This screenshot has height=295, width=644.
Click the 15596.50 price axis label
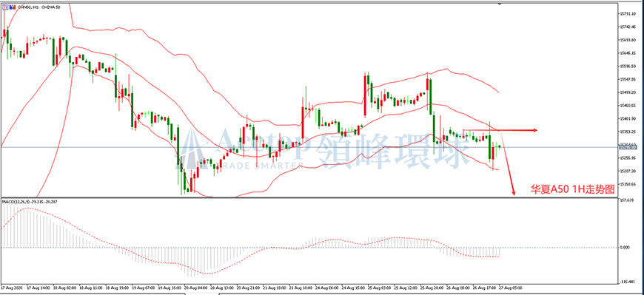pyautogui.click(x=627, y=66)
